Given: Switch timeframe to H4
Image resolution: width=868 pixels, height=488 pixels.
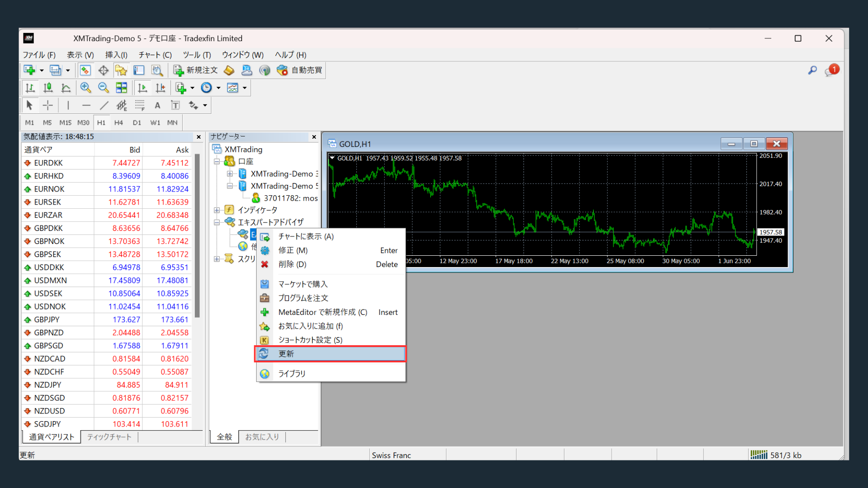Looking at the screenshot, I should pos(118,122).
